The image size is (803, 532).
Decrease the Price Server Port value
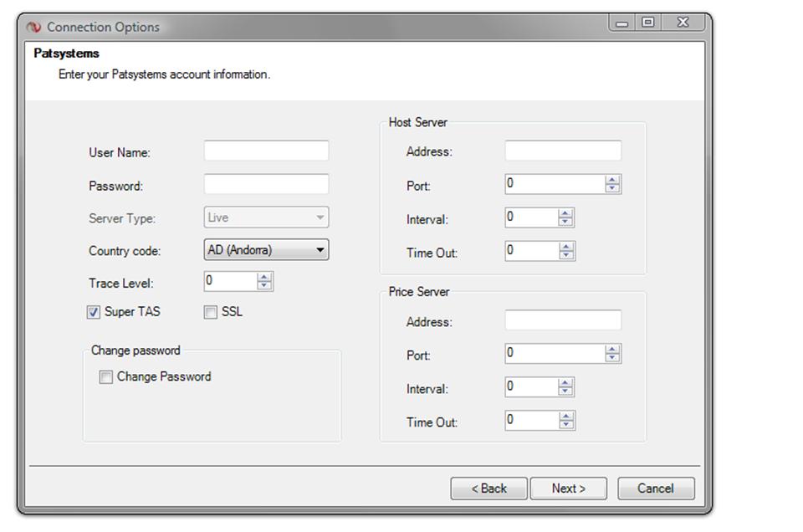coord(612,357)
